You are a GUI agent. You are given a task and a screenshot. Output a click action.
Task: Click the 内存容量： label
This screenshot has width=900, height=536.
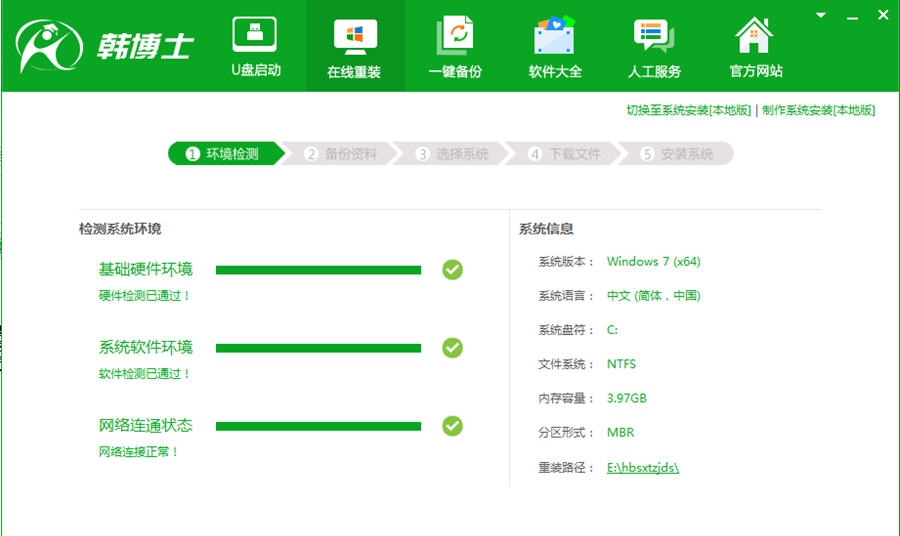(567, 398)
